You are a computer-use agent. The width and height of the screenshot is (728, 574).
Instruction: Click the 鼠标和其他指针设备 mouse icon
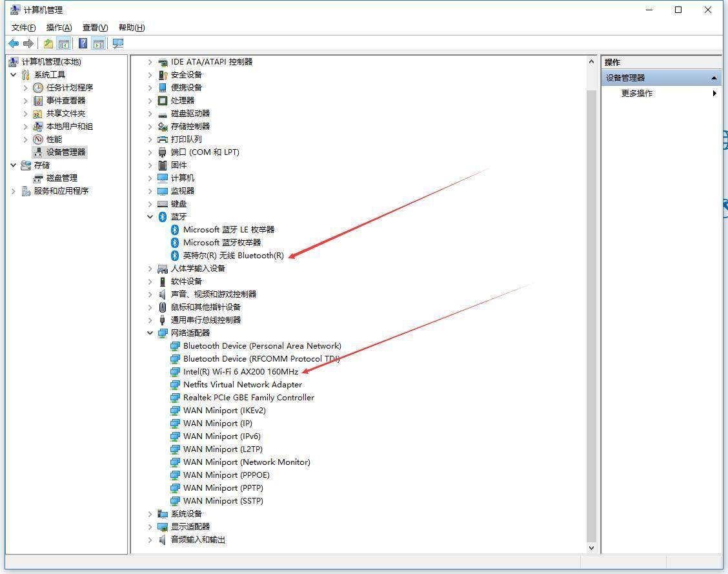pos(163,307)
